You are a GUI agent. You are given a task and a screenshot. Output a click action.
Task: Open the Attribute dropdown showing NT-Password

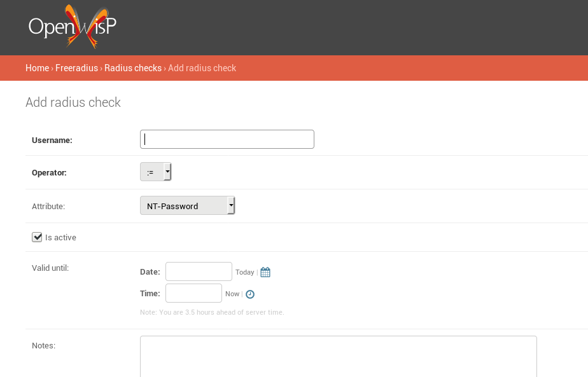[187, 205]
